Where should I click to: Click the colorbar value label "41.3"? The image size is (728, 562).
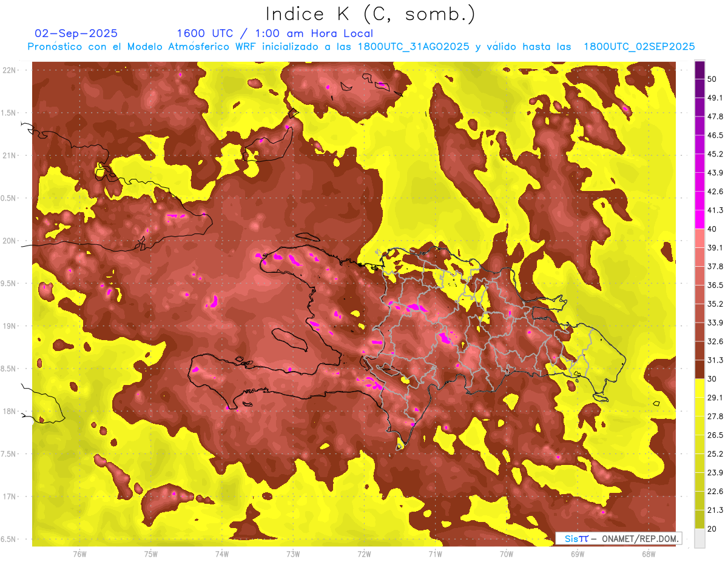tap(715, 210)
